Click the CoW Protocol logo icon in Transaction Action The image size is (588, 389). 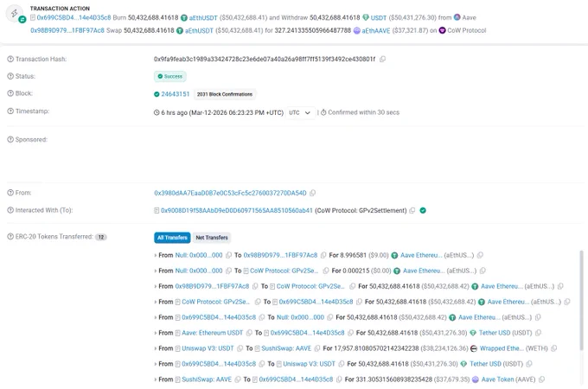click(443, 30)
